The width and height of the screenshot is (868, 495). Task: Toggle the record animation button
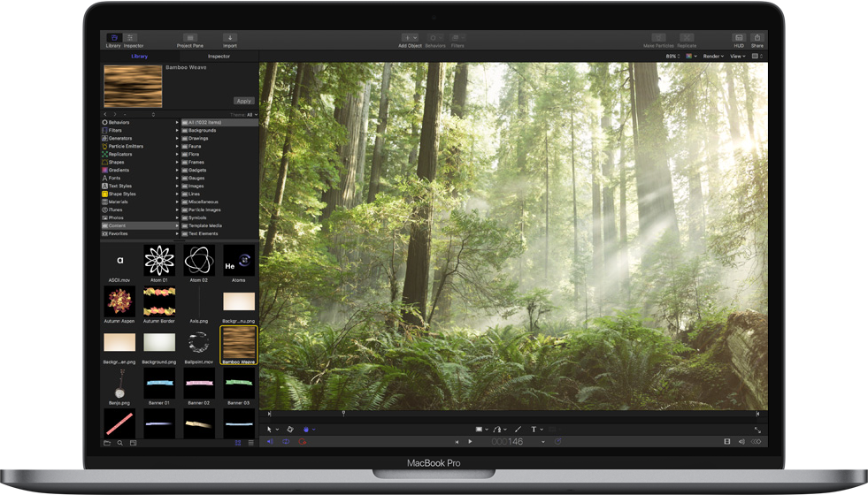point(302,441)
